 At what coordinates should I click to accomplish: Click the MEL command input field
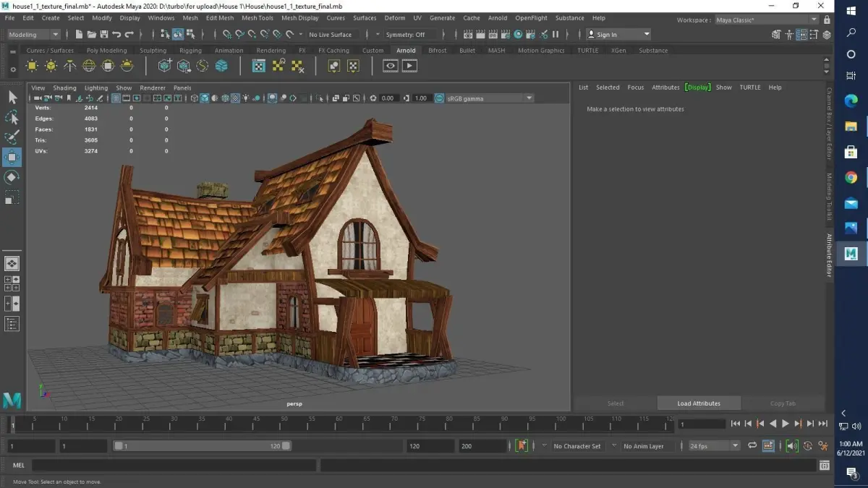pos(174,466)
